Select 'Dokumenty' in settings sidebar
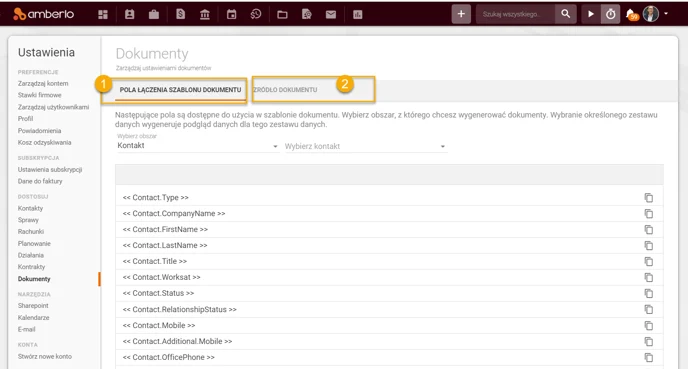 click(x=34, y=279)
